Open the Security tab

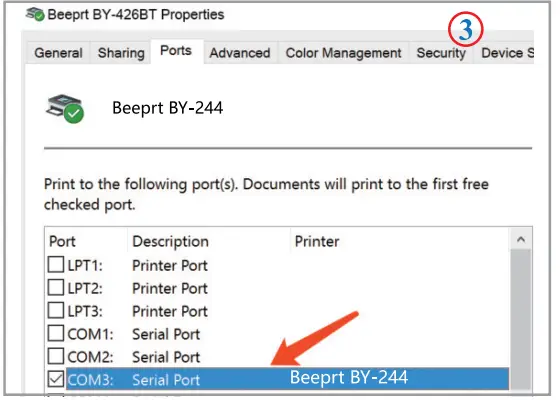pyautogui.click(x=441, y=53)
